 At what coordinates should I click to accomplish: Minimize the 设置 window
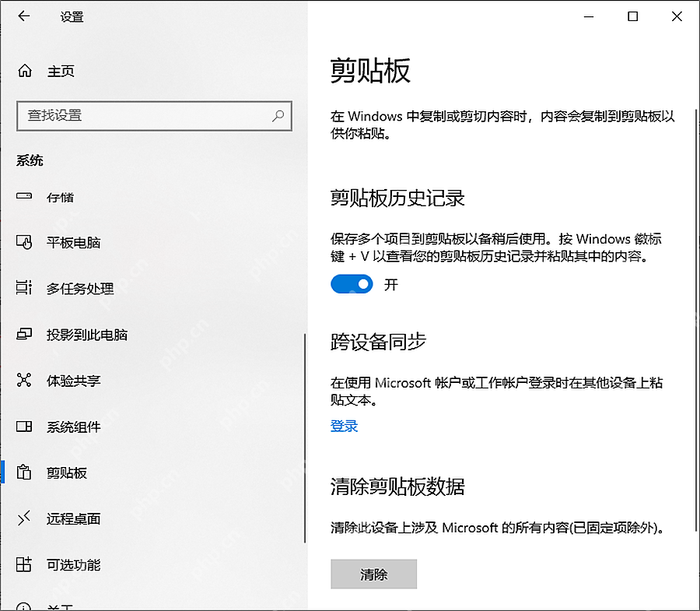point(589,16)
